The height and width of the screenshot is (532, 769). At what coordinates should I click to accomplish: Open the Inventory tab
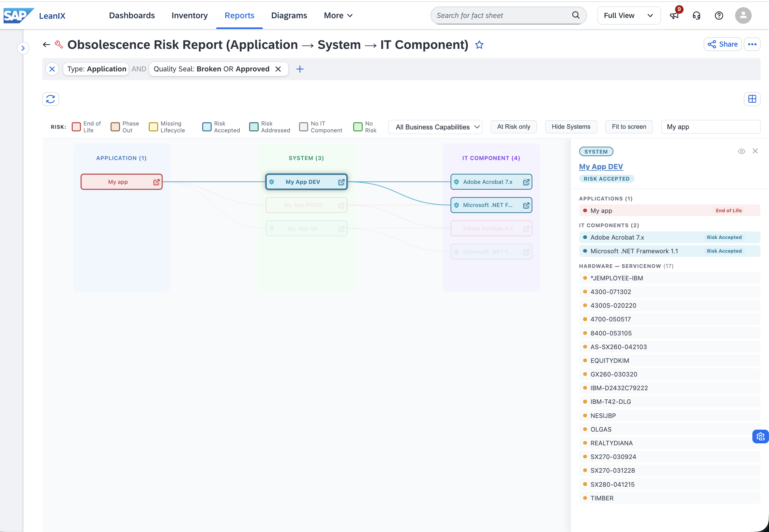(x=190, y=15)
